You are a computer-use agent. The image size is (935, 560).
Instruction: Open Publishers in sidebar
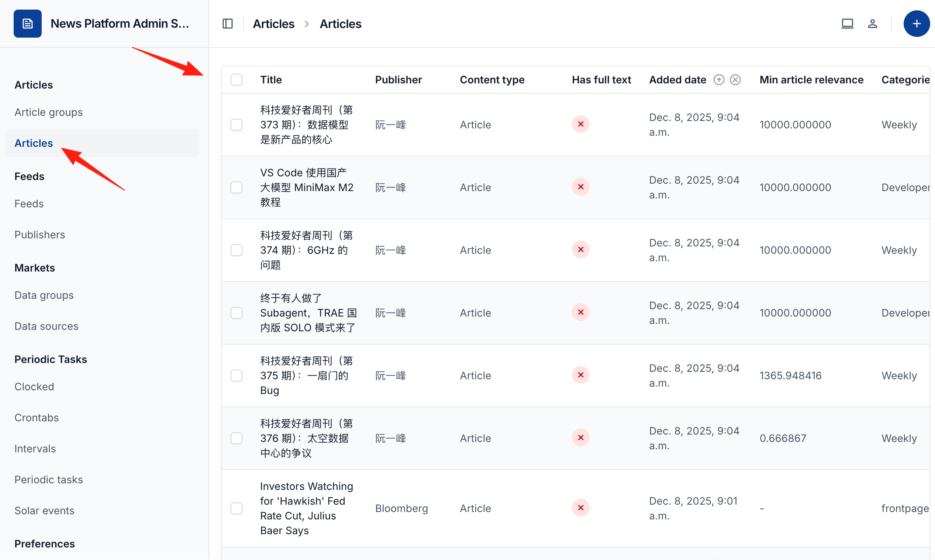39,234
